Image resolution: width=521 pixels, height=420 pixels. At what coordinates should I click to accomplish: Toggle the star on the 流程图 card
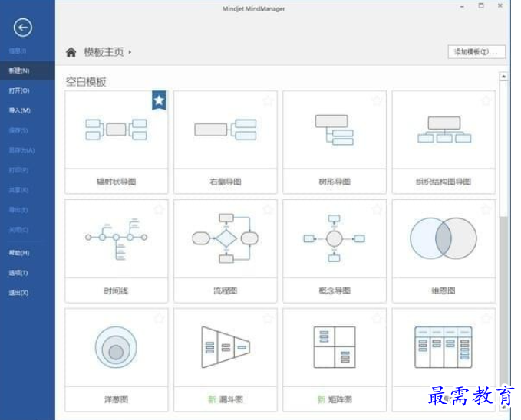click(x=268, y=209)
